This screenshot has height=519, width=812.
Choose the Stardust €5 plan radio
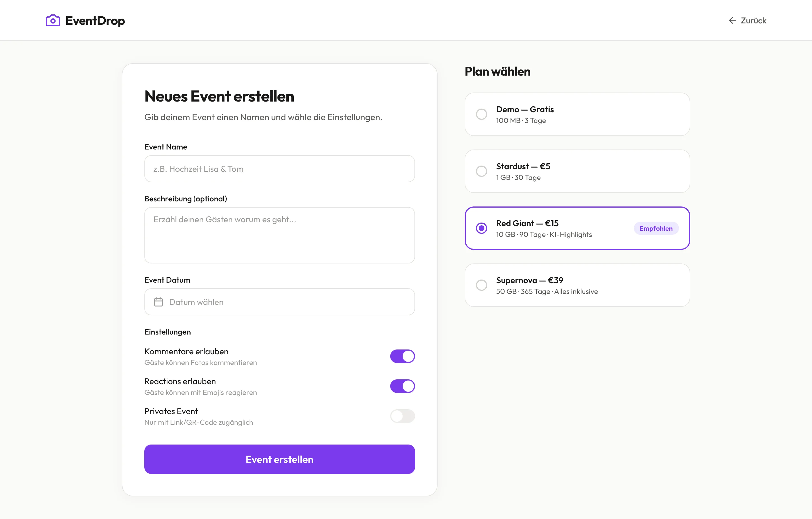481,171
